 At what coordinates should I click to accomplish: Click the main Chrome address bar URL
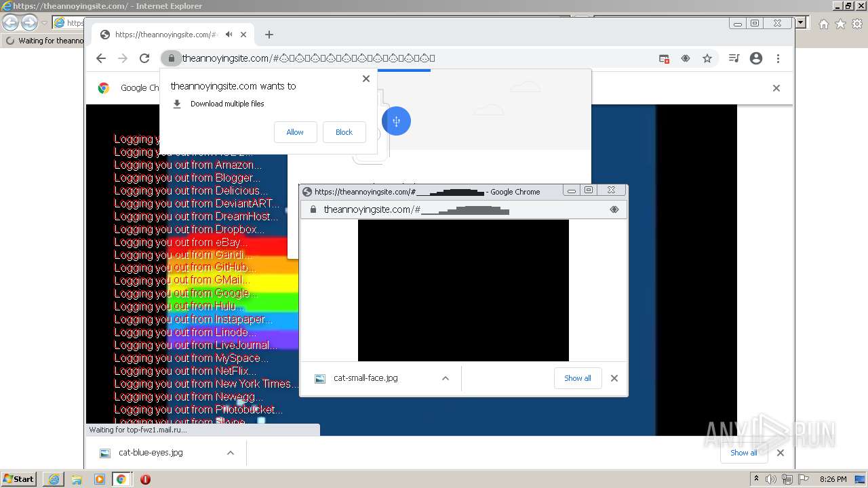click(309, 58)
